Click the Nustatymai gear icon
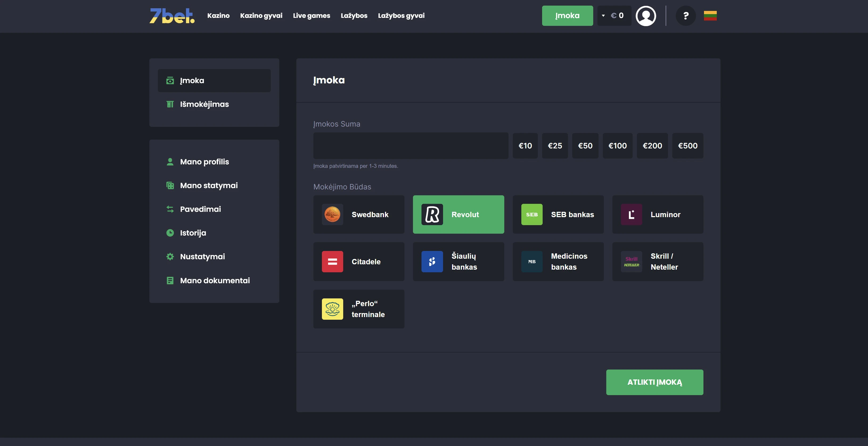 point(170,257)
